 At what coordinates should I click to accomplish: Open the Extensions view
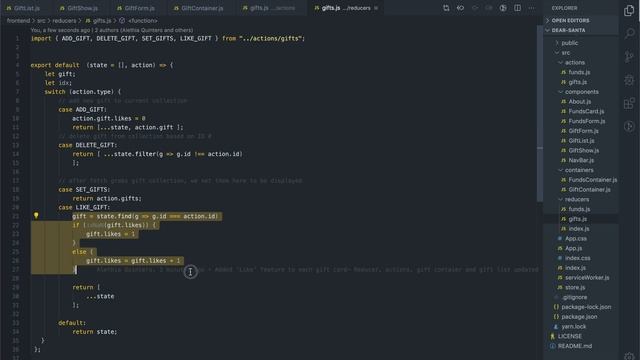629,103
